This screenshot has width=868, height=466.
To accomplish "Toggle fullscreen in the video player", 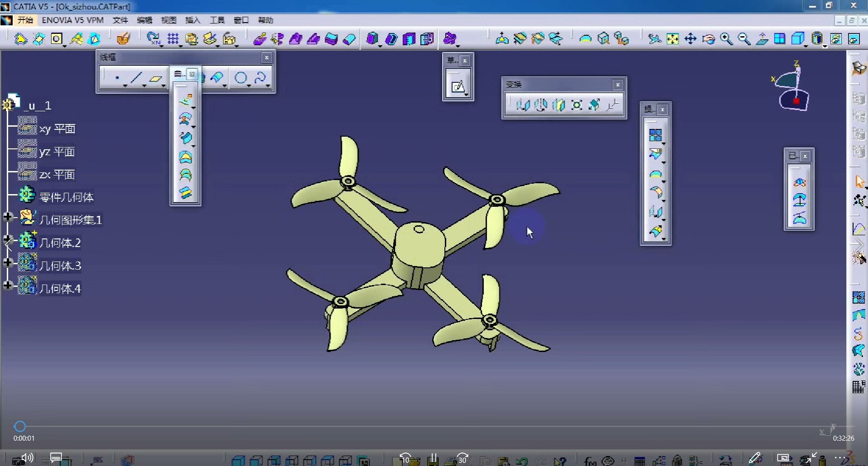I will (x=811, y=458).
